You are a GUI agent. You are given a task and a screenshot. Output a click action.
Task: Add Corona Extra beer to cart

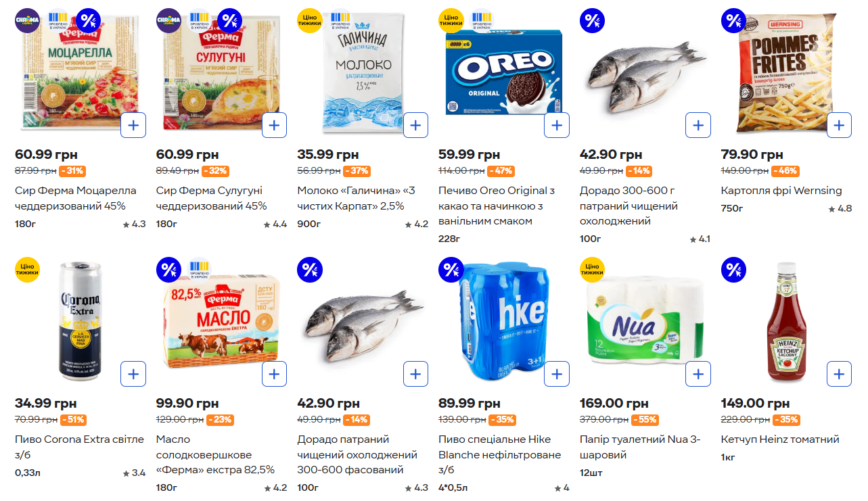tap(133, 374)
